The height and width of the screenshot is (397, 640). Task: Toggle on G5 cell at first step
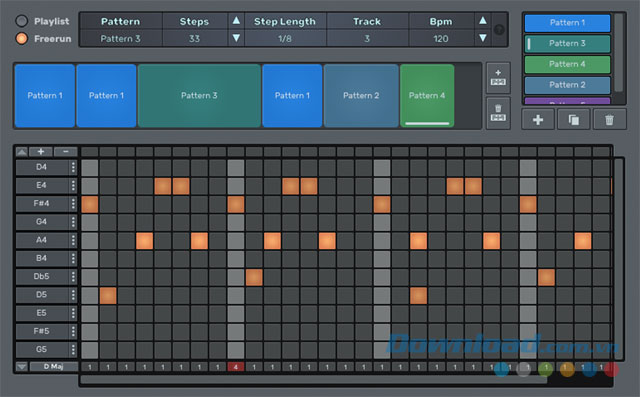tap(90, 350)
